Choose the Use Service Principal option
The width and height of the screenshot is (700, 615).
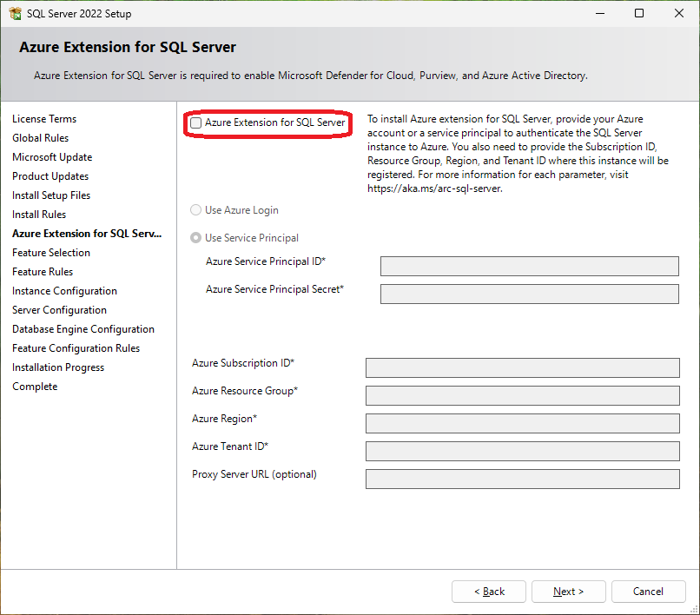coord(196,238)
